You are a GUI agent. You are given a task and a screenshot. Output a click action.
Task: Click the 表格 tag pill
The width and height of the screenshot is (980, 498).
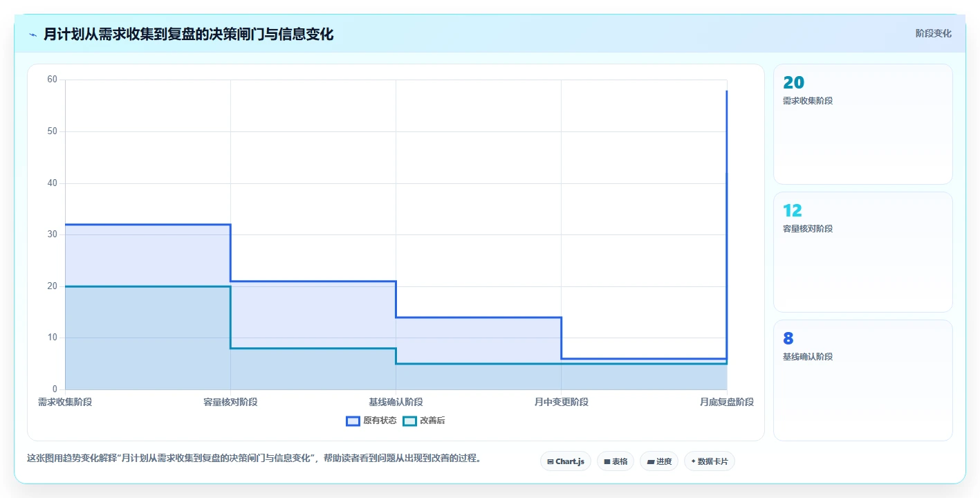tap(615, 461)
